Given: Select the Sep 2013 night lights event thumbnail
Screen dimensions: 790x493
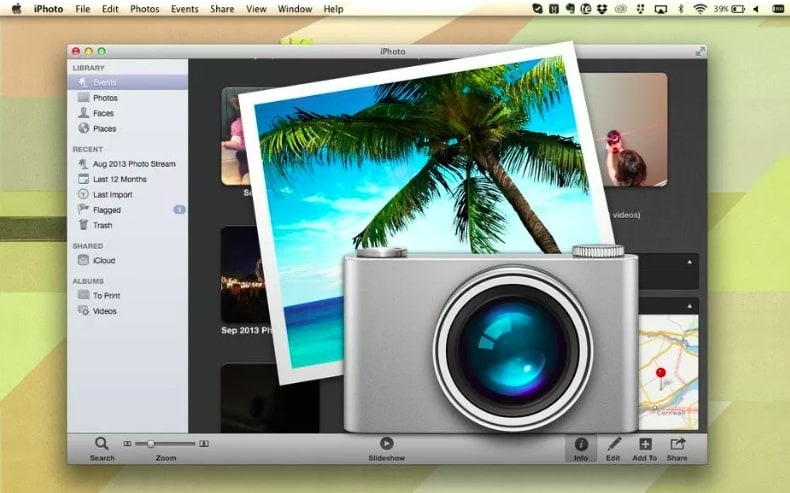Looking at the screenshot, I should coord(244,274).
